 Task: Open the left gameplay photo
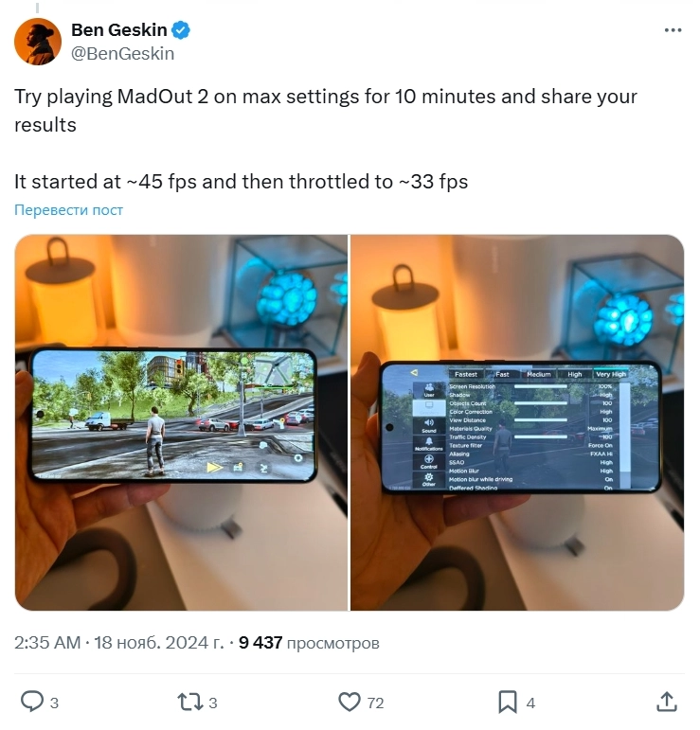181,422
